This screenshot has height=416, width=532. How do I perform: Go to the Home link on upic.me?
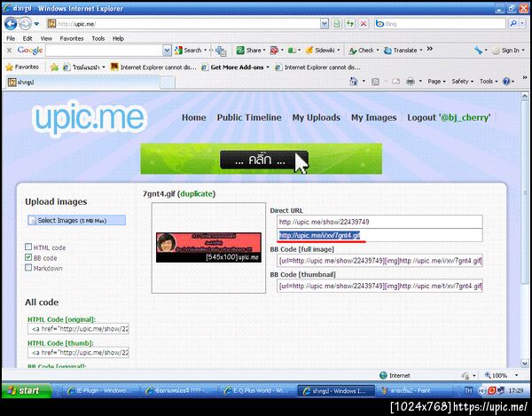pyautogui.click(x=193, y=117)
